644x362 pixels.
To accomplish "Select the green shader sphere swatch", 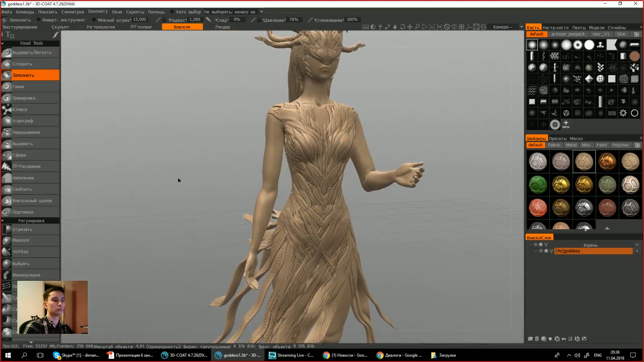I will (x=538, y=185).
